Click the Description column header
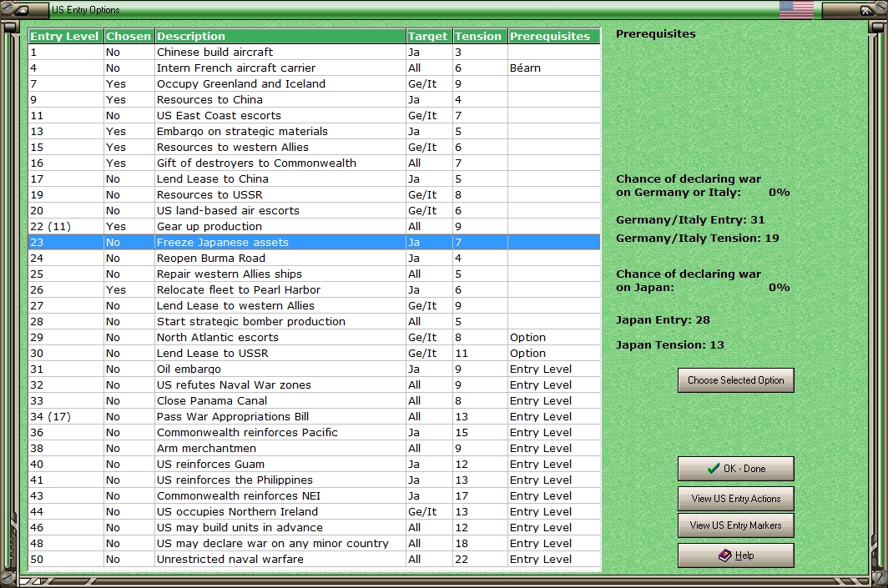This screenshot has height=588, width=888. pyautogui.click(x=280, y=36)
